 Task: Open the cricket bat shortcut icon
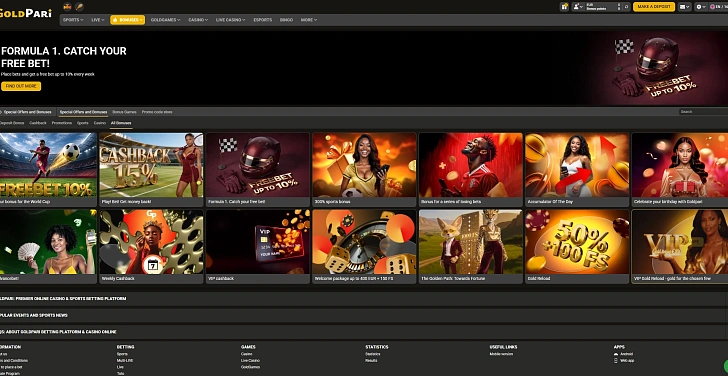[x=79, y=7]
